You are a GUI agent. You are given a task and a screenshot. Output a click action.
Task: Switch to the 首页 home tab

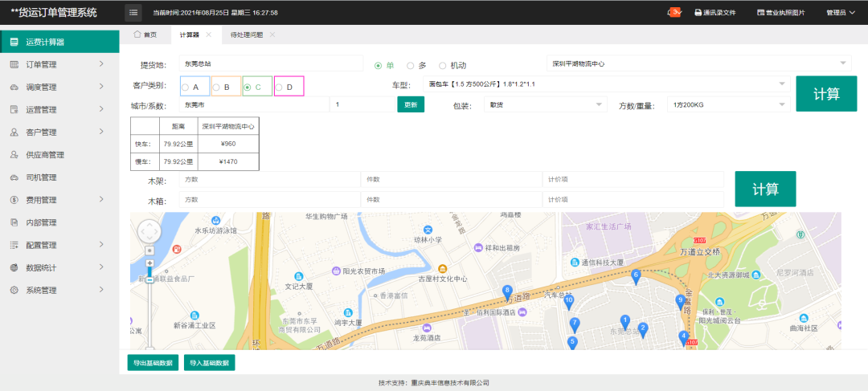coord(145,35)
